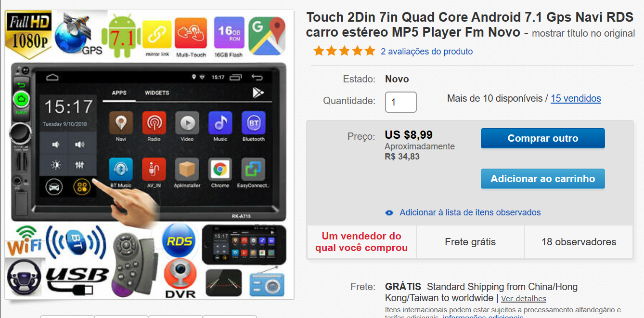Click the RDS badge icon

point(178,241)
